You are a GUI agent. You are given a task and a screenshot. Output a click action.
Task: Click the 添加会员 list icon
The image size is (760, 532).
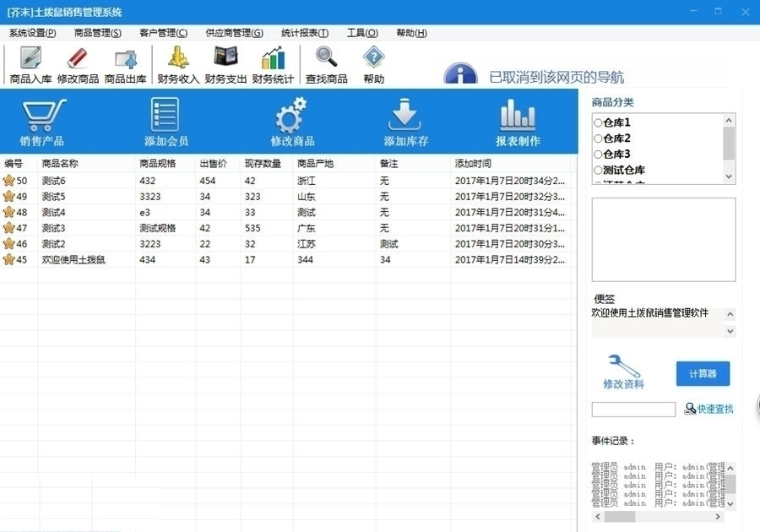[x=165, y=114]
